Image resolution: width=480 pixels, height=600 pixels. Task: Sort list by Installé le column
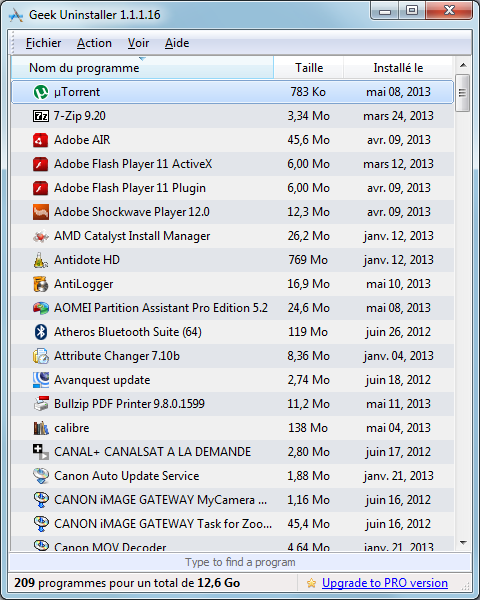pos(398,68)
